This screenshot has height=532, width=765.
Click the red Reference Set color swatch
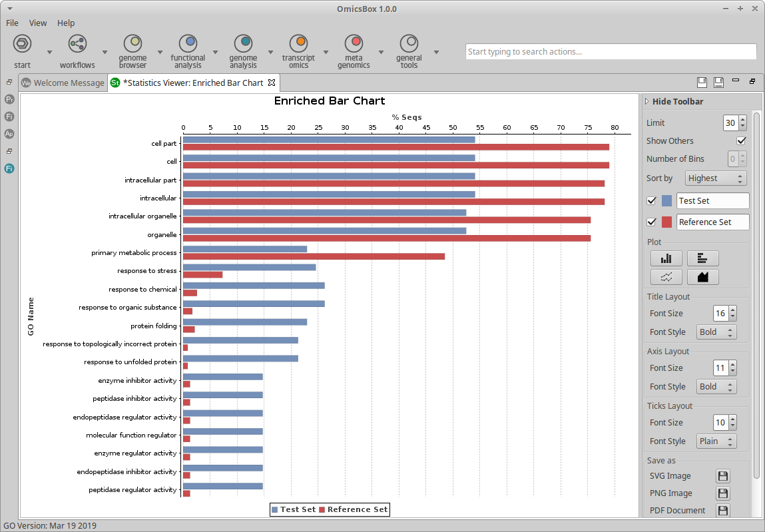tap(666, 222)
